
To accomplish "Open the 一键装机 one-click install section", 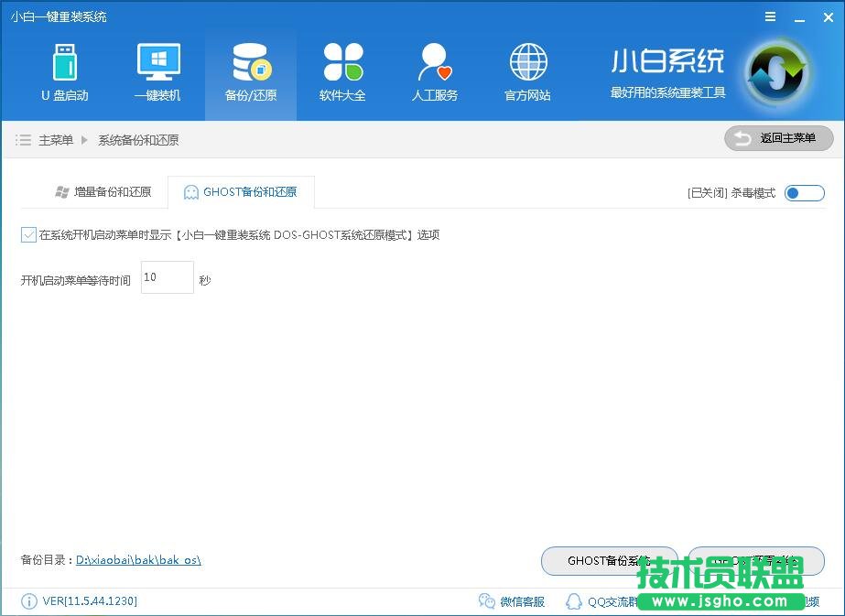I will [x=157, y=71].
